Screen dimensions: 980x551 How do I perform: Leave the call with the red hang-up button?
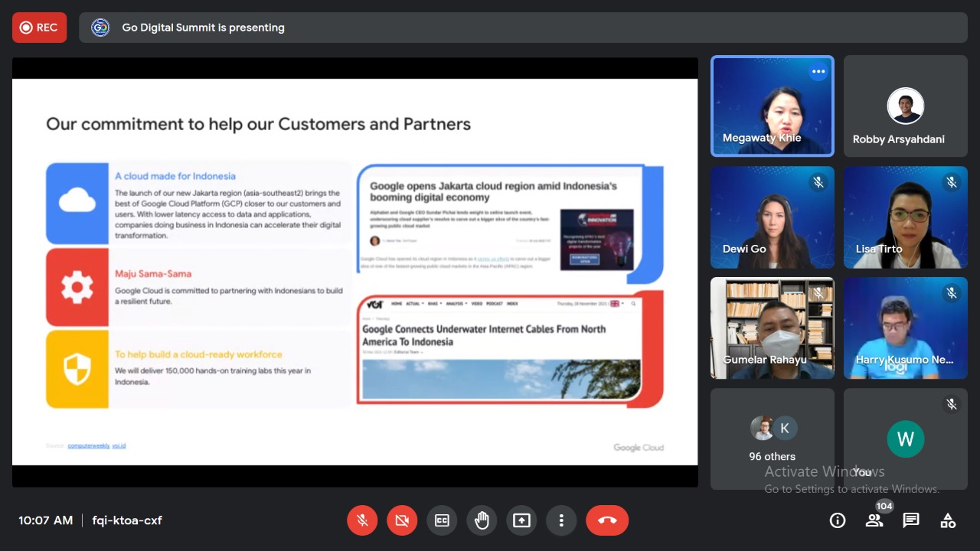tap(607, 520)
